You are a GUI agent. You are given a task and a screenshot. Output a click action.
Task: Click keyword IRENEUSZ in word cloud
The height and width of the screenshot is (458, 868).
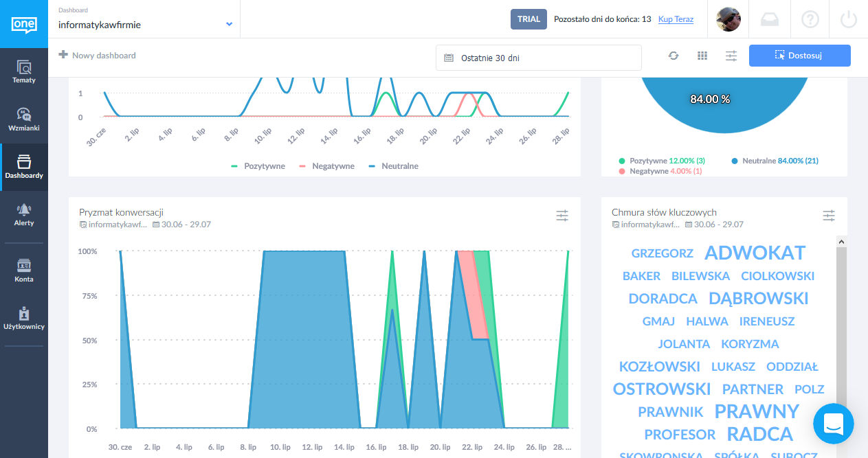pyautogui.click(x=767, y=321)
